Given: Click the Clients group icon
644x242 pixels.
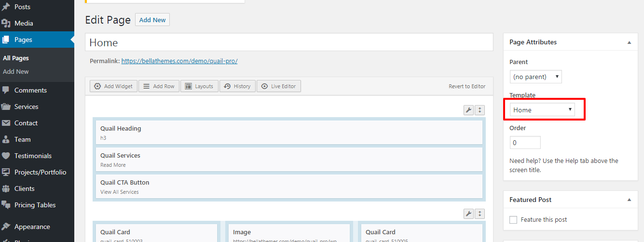Looking at the screenshot, I should tap(6, 188).
